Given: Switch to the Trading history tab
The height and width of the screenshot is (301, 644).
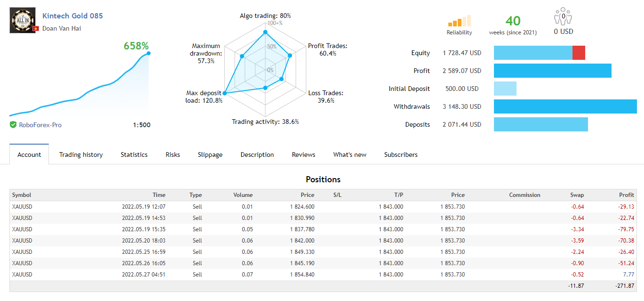Looking at the screenshot, I should tap(81, 155).
